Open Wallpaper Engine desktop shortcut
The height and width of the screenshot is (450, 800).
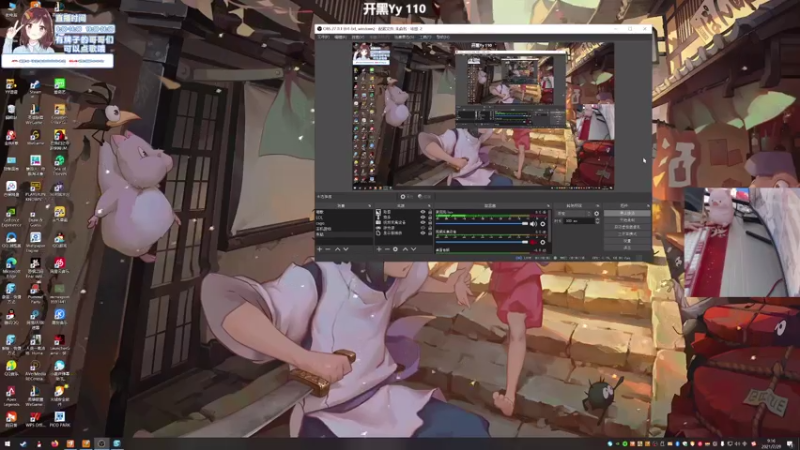click(x=35, y=242)
